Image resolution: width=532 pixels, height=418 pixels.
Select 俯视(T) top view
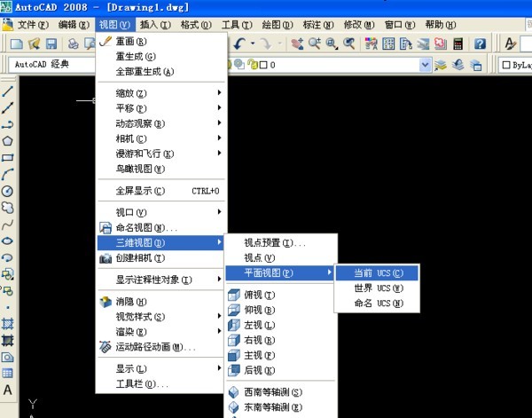(281, 295)
